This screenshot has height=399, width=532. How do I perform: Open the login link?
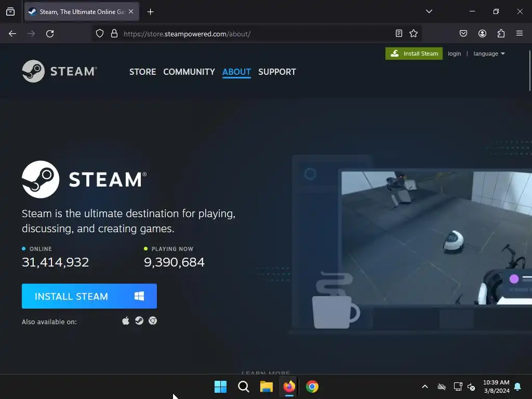point(454,54)
